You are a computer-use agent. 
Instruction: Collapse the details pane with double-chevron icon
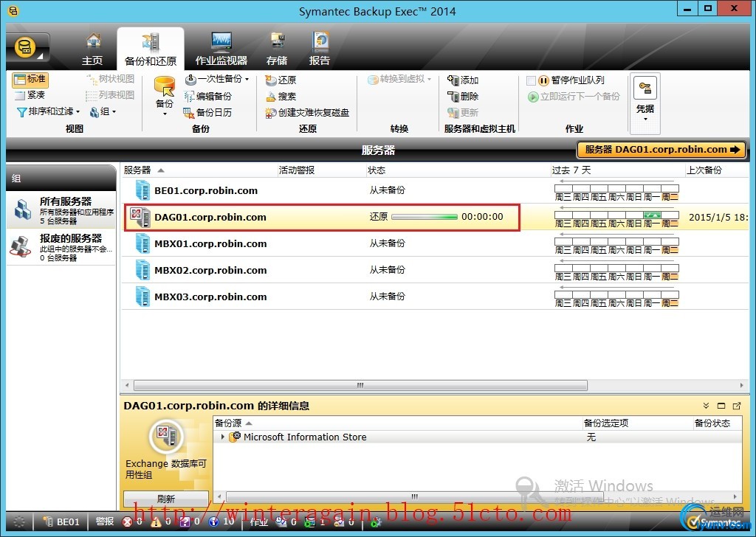point(706,406)
